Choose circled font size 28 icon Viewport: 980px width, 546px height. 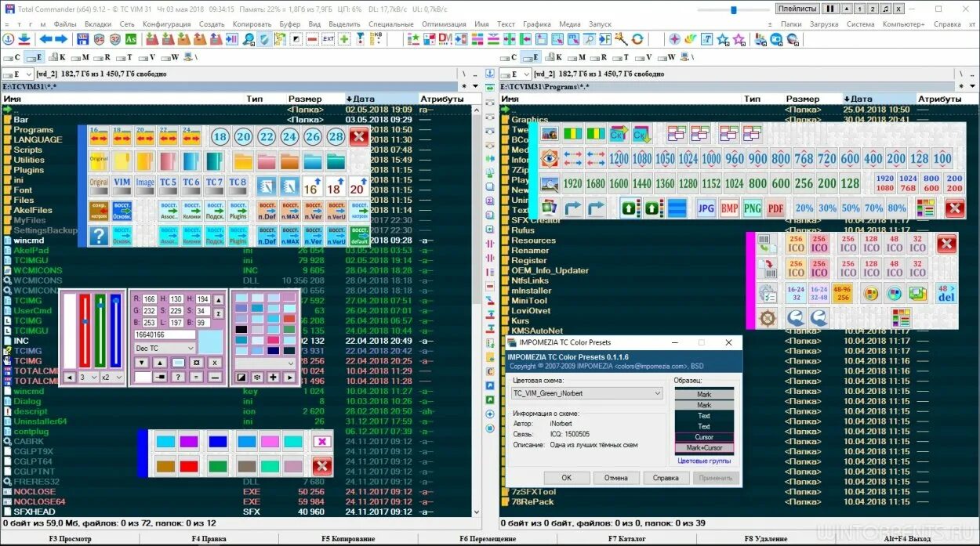(336, 138)
